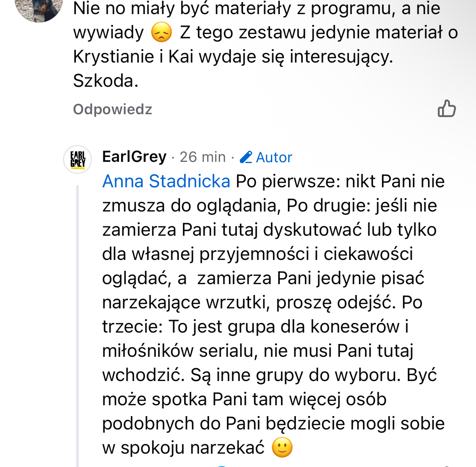Click the pencil icon beside Autor
Screen dimensions: 476x467
pos(246,157)
